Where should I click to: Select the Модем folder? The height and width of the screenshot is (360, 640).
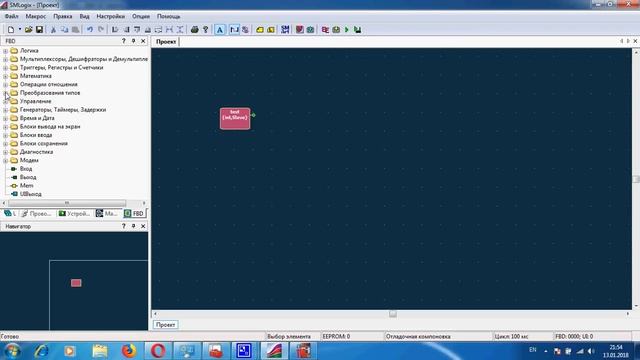pyautogui.click(x=29, y=160)
